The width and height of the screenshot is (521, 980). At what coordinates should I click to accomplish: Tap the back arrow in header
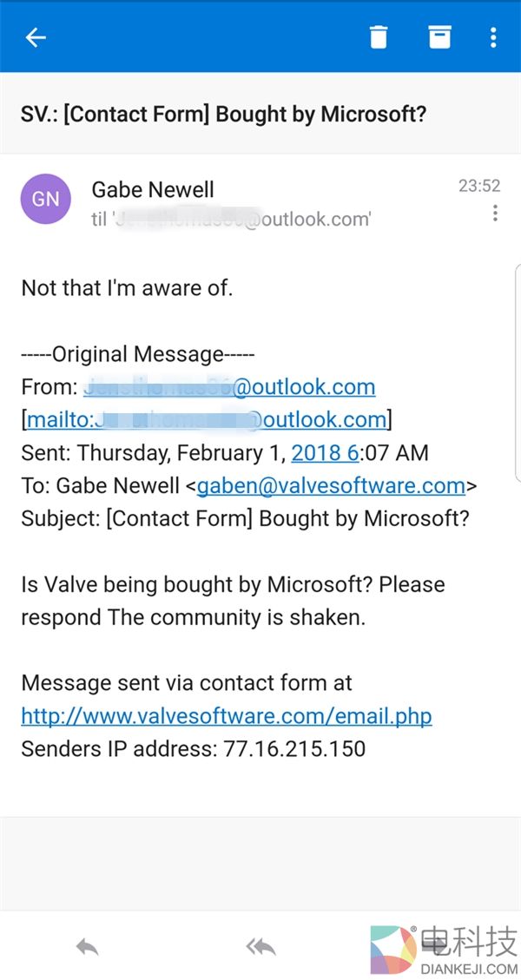pos(36,37)
